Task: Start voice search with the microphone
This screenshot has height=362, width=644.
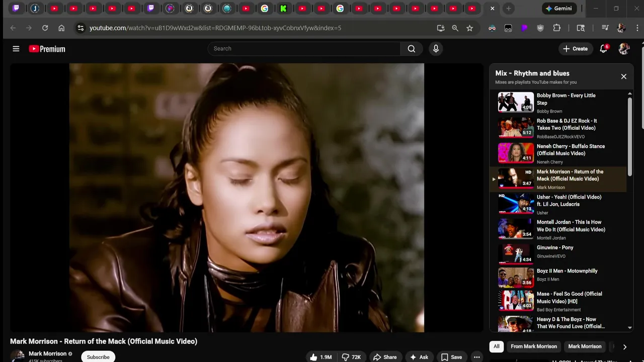Action: tap(436, 49)
